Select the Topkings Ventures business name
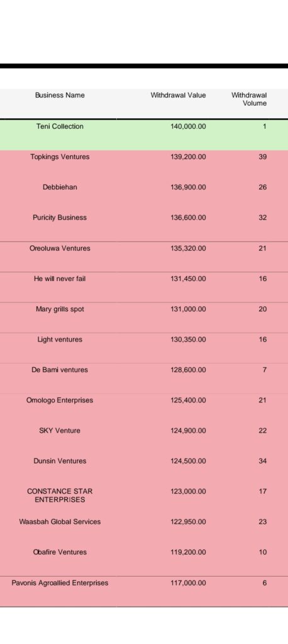 (60, 157)
